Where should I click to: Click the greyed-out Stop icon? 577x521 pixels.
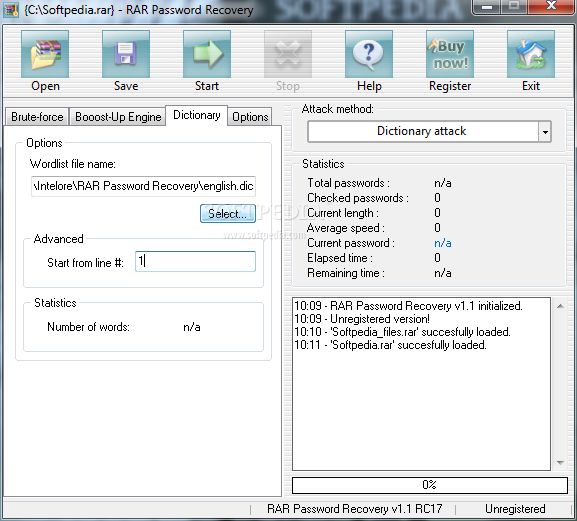[x=288, y=54]
